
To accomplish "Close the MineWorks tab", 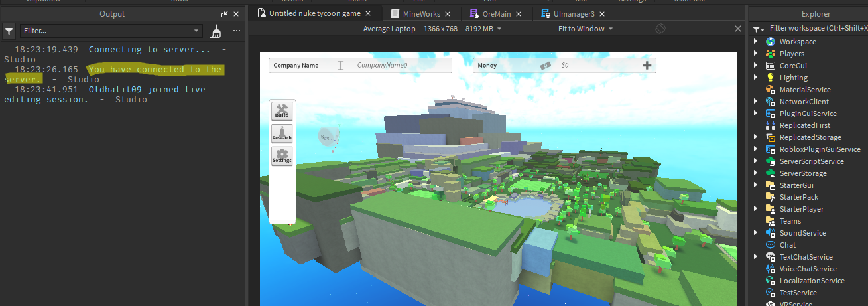I will pyautogui.click(x=448, y=14).
